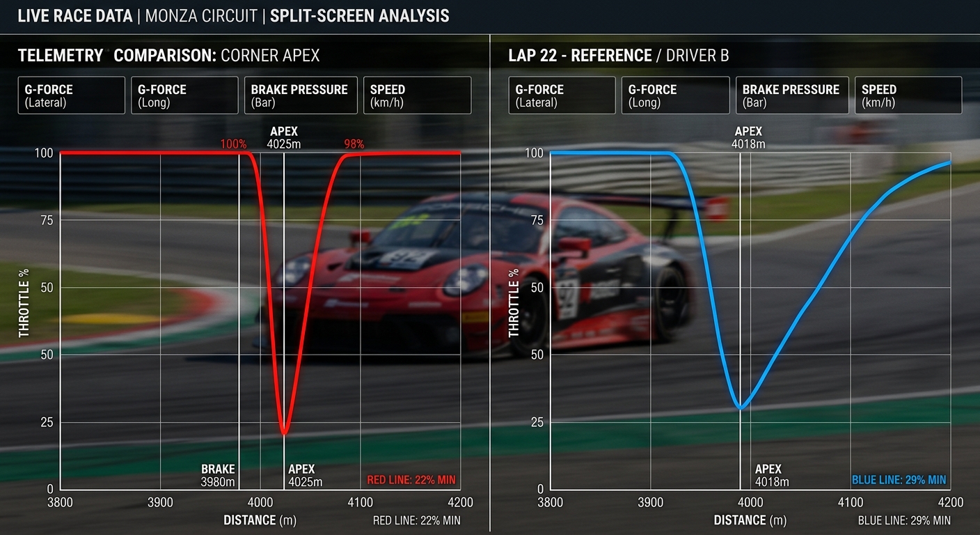Click the top APEX 4025m marker label

(283, 138)
